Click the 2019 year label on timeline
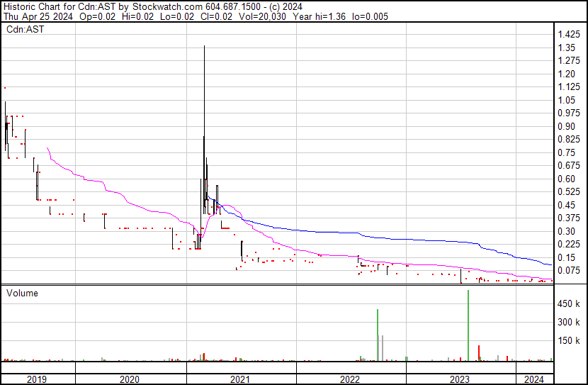The image size is (588, 385). pyautogui.click(x=37, y=379)
